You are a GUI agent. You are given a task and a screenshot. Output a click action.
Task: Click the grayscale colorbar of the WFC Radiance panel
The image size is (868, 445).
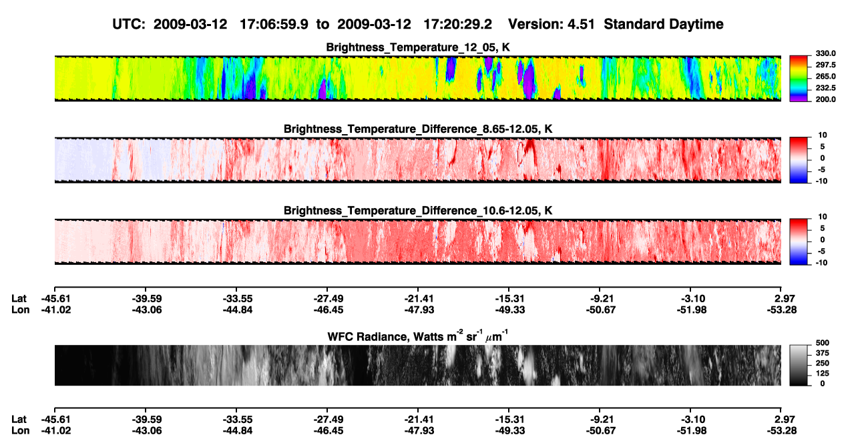click(800, 366)
